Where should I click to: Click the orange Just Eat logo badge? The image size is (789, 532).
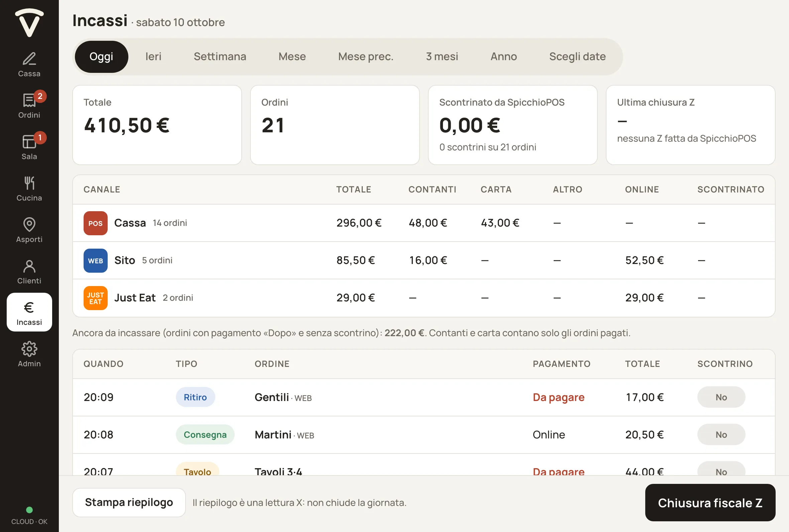coord(95,298)
